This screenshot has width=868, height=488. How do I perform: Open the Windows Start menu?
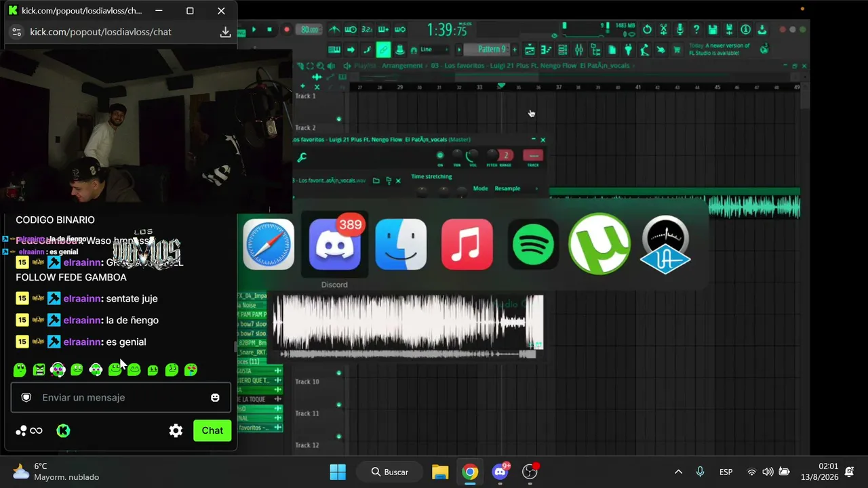coord(337,472)
